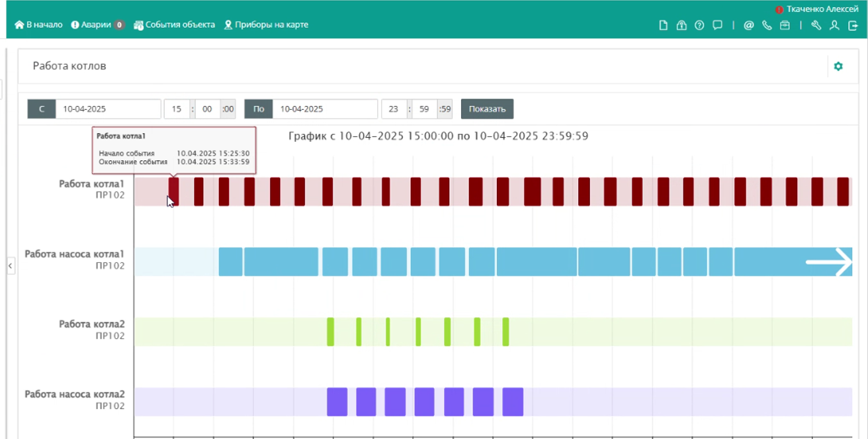Expand the collapsed left sidebar arrow
The width and height of the screenshot is (868, 439).
(x=10, y=266)
